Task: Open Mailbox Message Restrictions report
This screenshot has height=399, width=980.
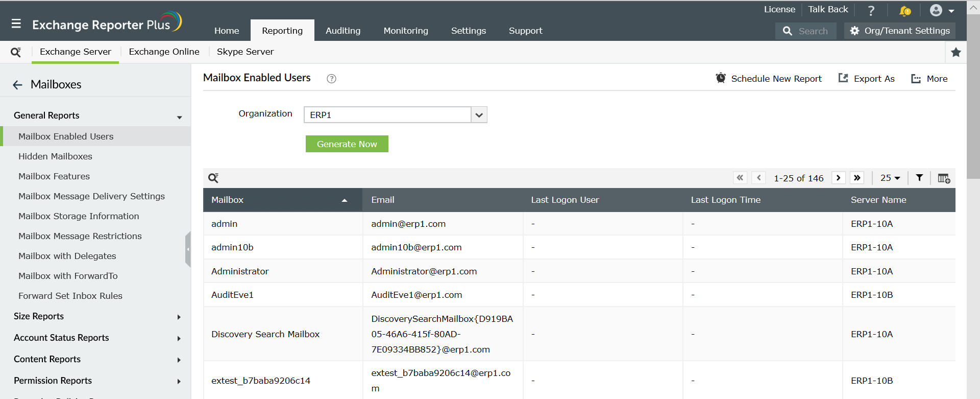Action: coord(80,236)
